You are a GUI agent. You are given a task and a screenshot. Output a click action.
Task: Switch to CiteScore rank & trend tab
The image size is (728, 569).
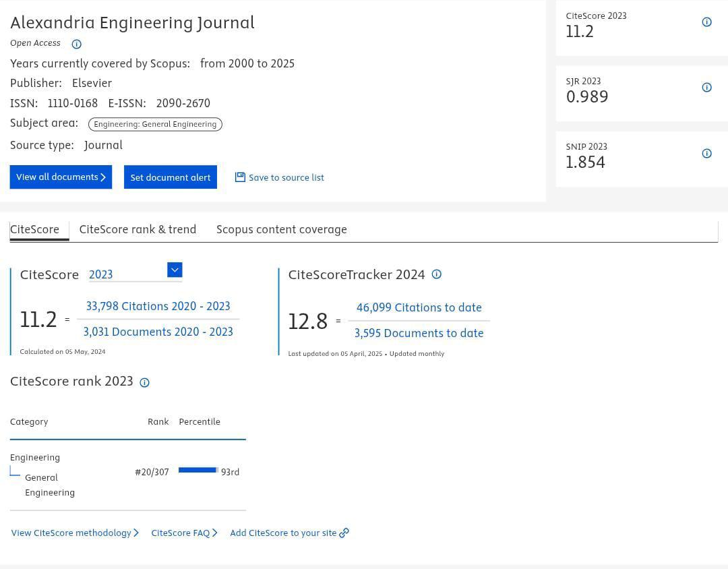[138, 229]
